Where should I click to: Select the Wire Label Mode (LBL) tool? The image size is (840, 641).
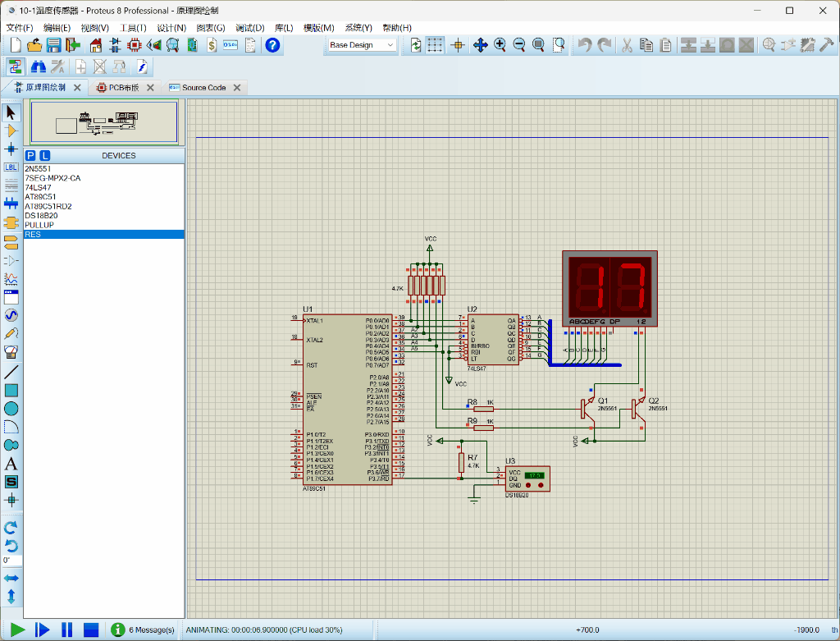coord(10,168)
